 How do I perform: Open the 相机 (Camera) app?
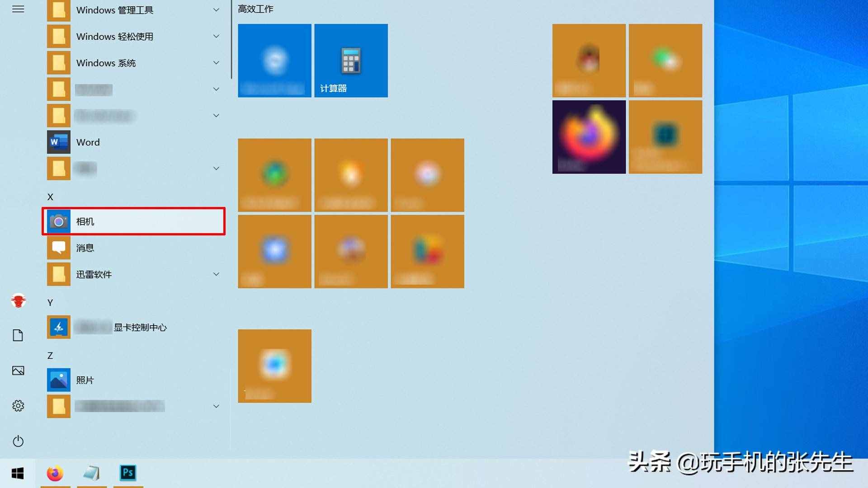[133, 221]
